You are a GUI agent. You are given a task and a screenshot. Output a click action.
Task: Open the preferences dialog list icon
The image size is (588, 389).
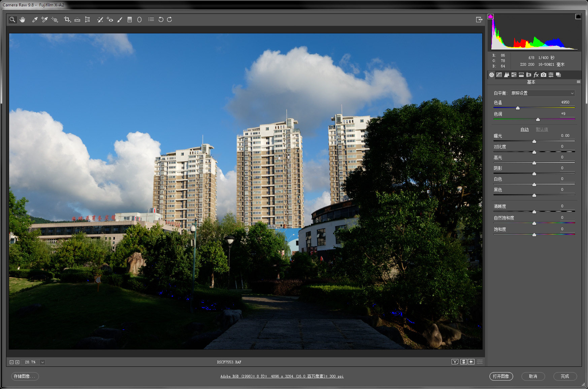(151, 20)
